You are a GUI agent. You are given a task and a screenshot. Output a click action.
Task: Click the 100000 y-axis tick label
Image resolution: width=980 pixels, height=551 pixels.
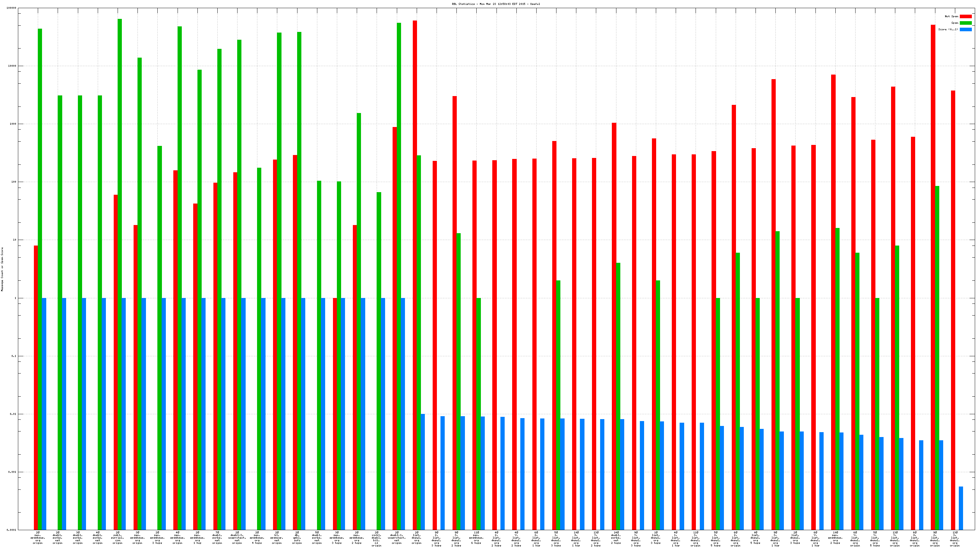11,8
